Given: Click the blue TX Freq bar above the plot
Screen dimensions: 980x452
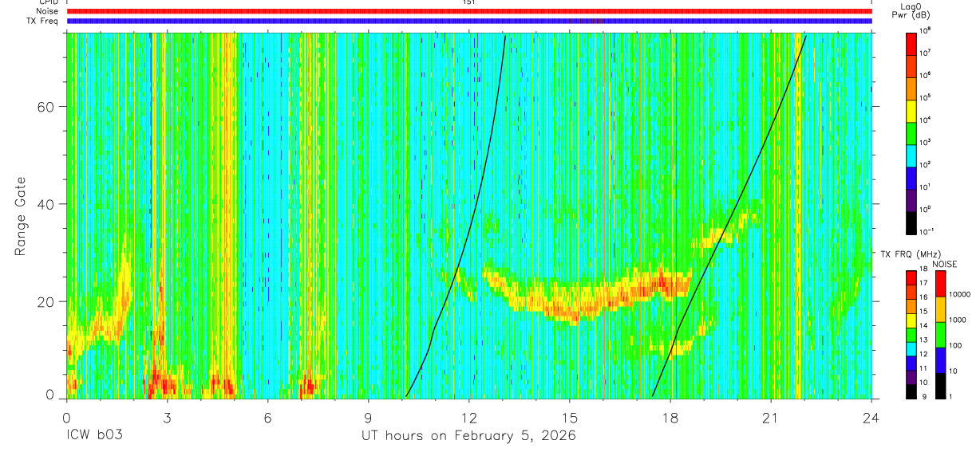Looking at the screenshot, I should [x=469, y=21].
